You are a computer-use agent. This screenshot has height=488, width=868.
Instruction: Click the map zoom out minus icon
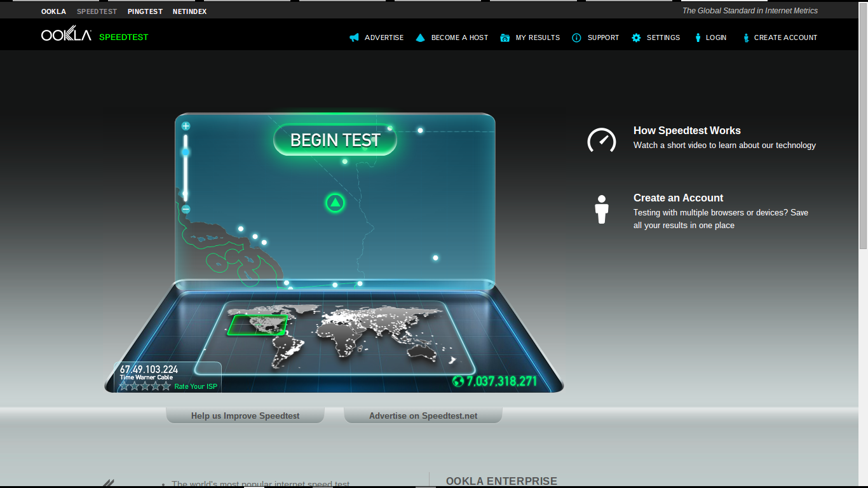[186, 209]
